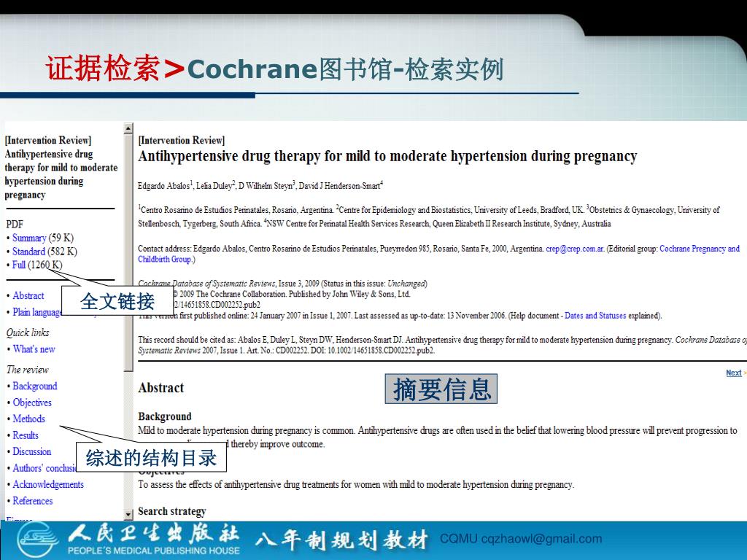The image size is (747, 560).
Task: Open the What's new quick link
Action: tap(34, 349)
